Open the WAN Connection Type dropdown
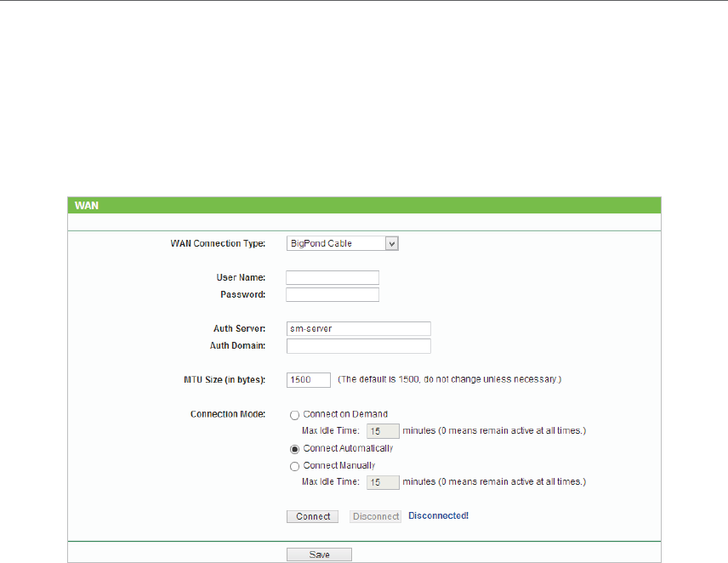This screenshot has height=563, width=728. pyautogui.click(x=342, y=243)
